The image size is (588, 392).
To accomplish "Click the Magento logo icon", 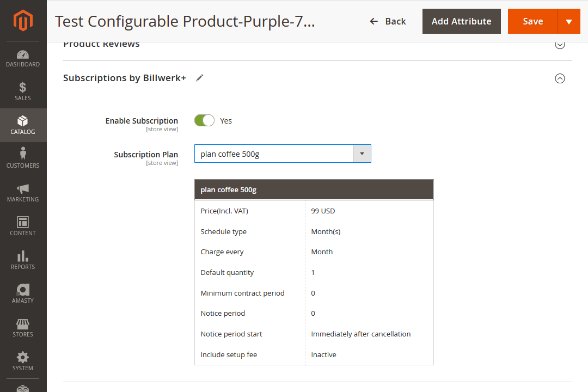I will pos(23,21).
